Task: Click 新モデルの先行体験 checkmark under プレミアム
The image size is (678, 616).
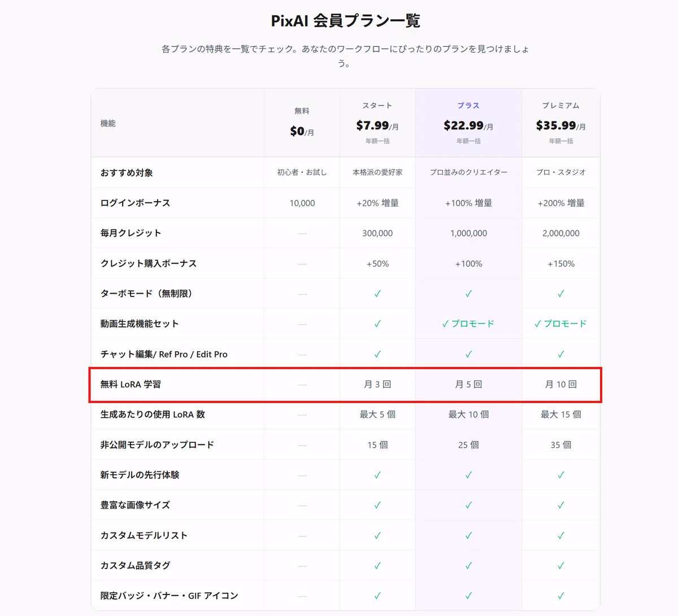Action: (561, 475)
